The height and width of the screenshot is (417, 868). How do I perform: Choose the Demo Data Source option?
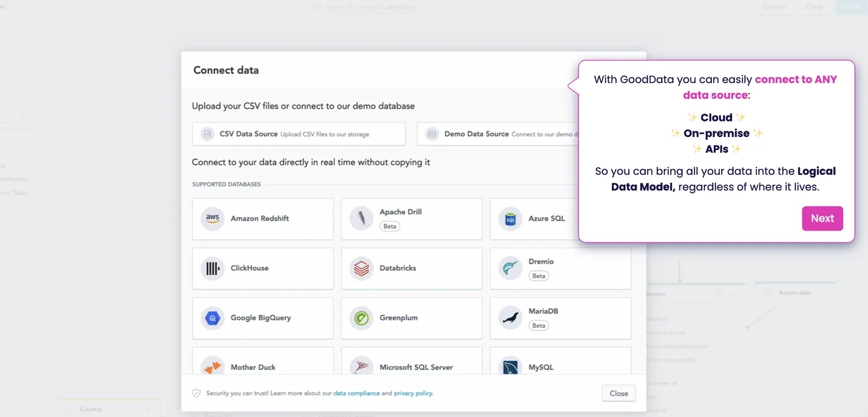[x=498, y=134]
